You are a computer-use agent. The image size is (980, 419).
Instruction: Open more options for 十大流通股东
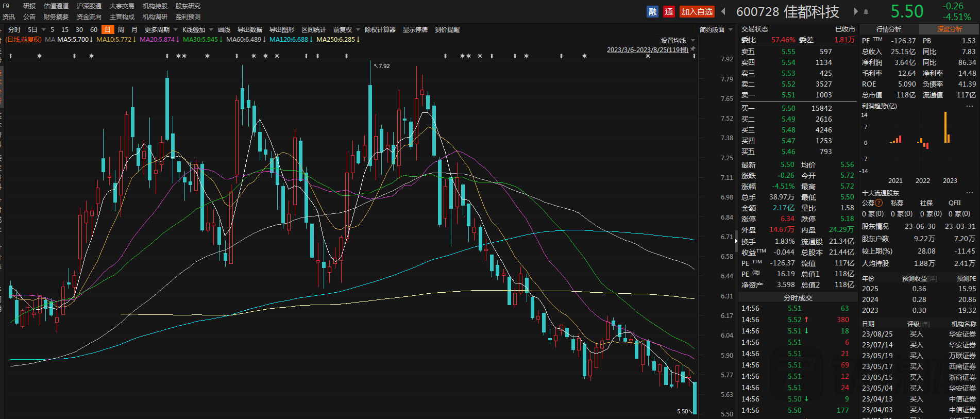pyautogui.click(x=969, y=193)
